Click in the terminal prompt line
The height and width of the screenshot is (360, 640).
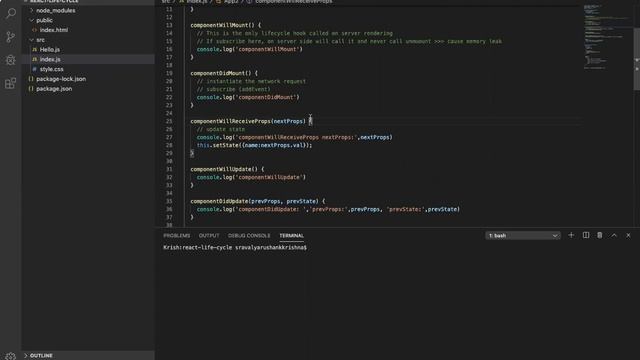(x=235, y=247)
